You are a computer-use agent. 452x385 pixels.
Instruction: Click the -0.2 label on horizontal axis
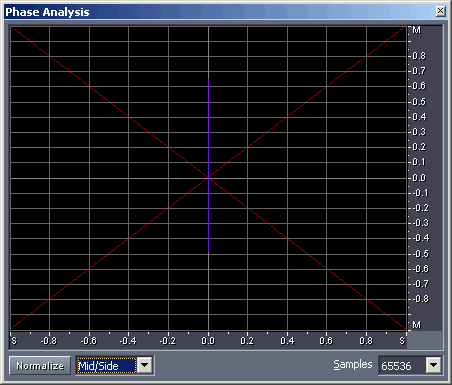[x=168, y=341]
